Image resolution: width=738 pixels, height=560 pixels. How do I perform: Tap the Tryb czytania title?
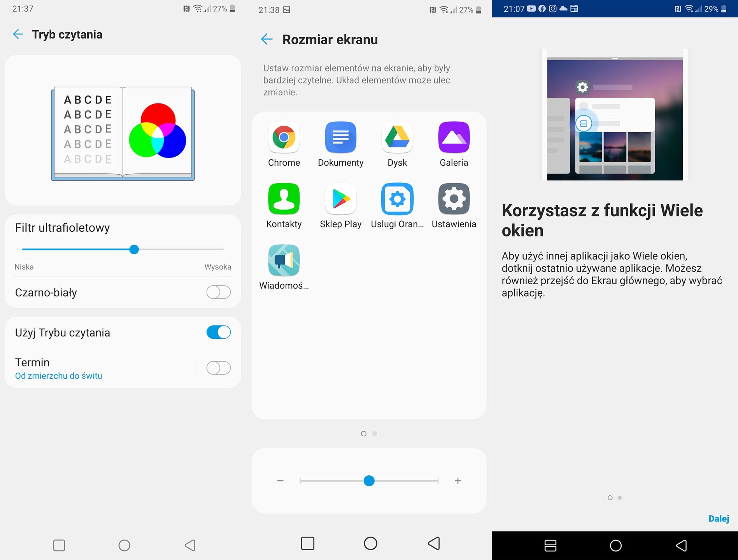tap(67, 35)
